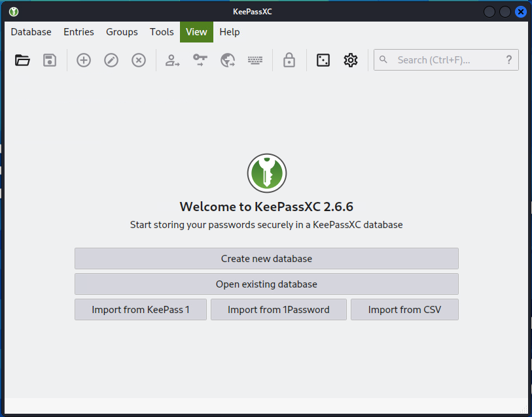The image size is (532, 417).
Task: Open the password generator dice icon
Action: pos(323,60)
